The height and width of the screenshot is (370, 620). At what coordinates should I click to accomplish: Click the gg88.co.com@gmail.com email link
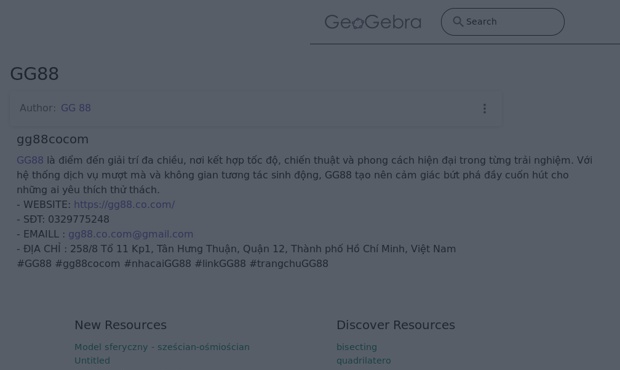(130, 234)
